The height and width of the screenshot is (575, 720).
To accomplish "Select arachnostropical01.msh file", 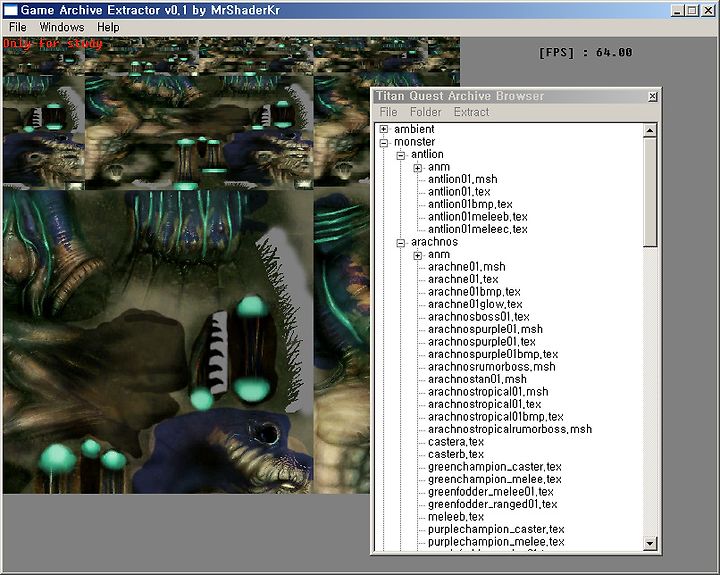I will (x=488, y=391).
